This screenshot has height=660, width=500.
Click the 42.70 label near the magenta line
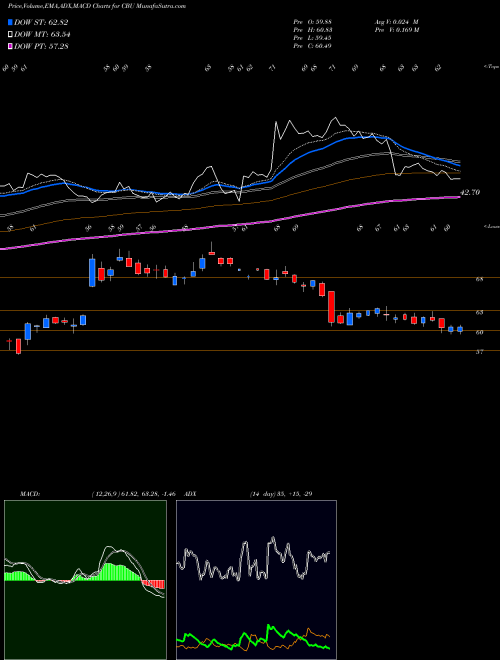[x=470, y=192]
